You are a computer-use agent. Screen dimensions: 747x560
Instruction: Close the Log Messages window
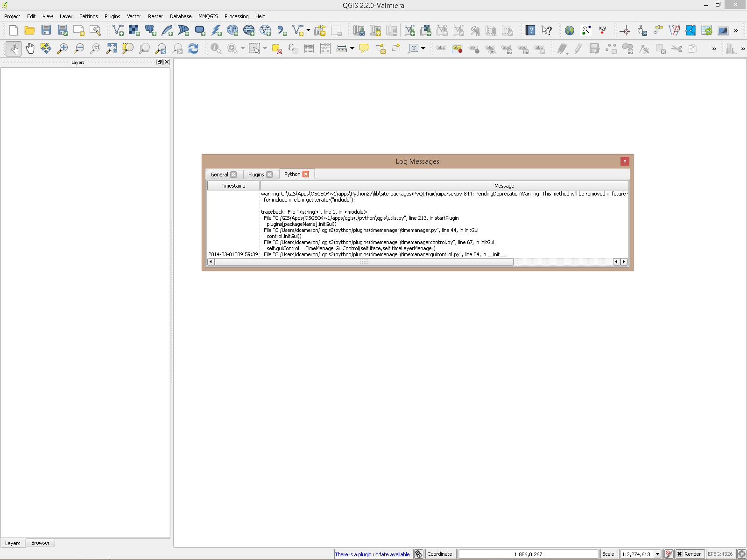pyautogui.click(x=625, y=161)
